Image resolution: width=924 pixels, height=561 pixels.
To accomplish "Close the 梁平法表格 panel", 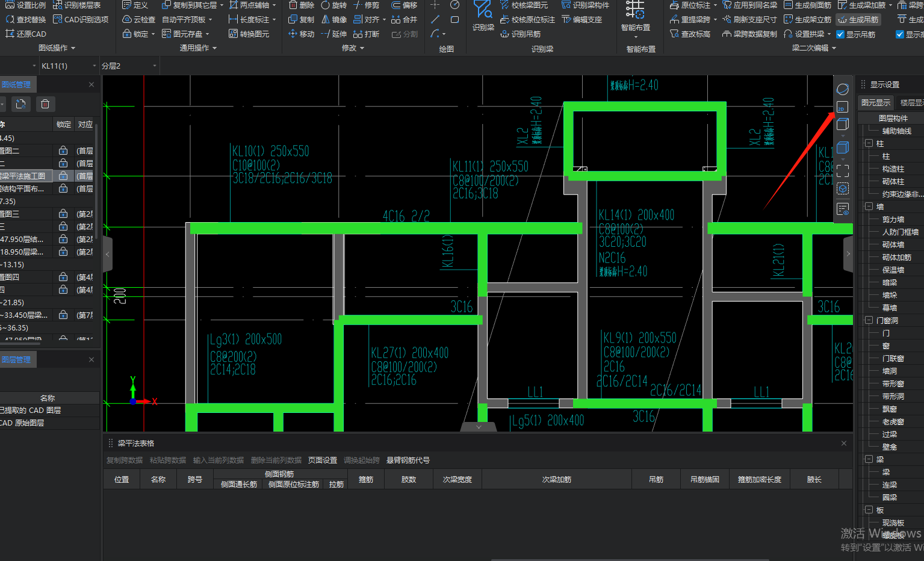I will pyautogui.click(x=844, y=443).
